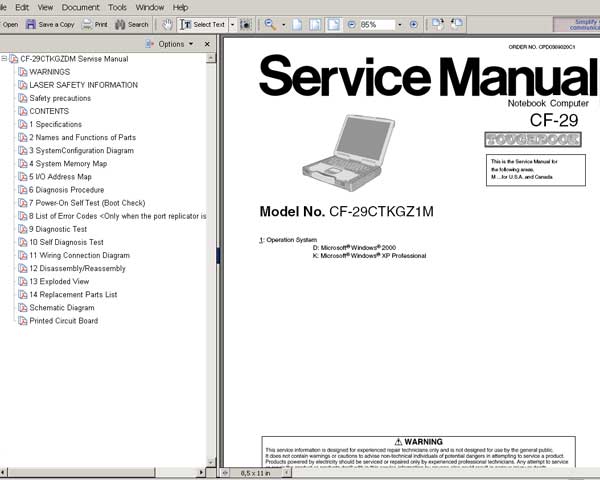Viewport: 600px width, 480px height.
Task: Set view to Fit Width icon
Action: pos(334,24)
